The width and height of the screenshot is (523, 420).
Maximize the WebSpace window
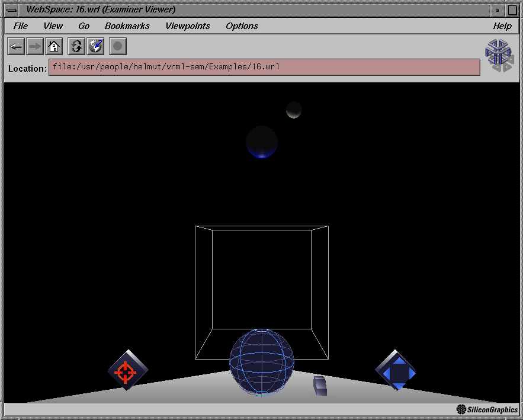(x=512, y=10)
